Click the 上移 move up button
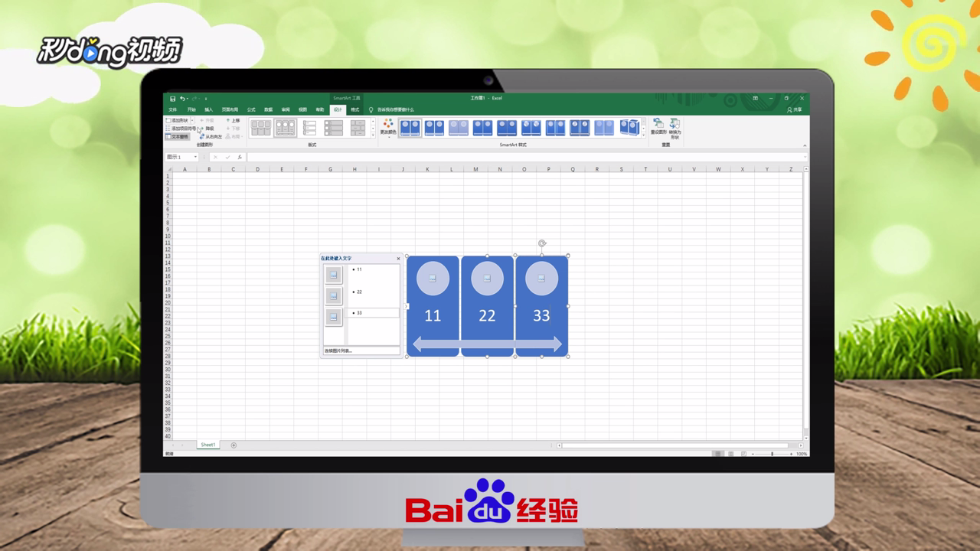The width and height of the screenshot is (980, 551). (234, 120)
